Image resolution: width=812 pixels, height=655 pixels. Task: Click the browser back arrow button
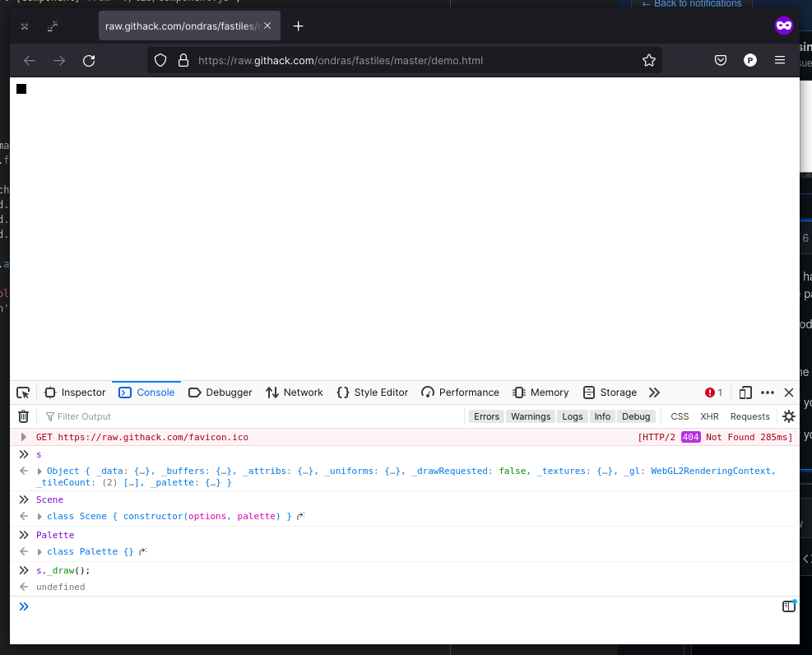30,61
